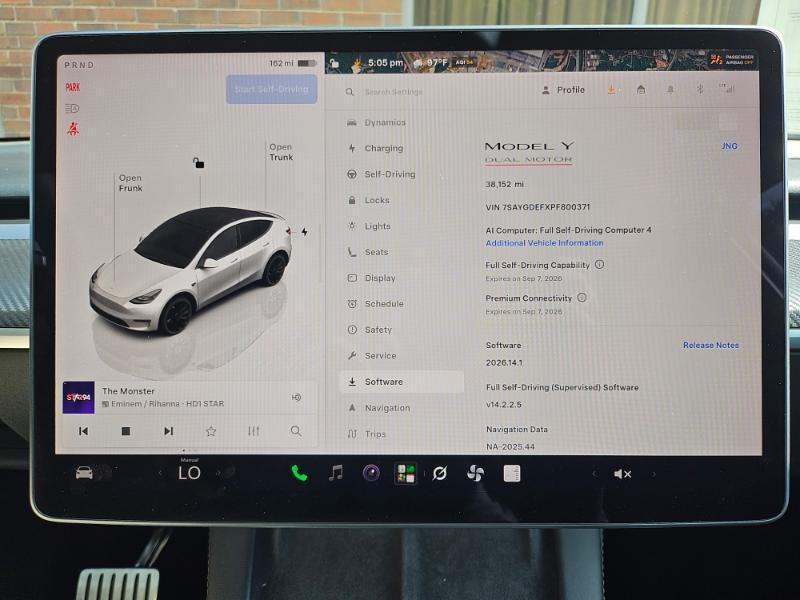Tap the battery range 162 mi indicator
This screenshot has width=800, height=600.
[292, 63]
